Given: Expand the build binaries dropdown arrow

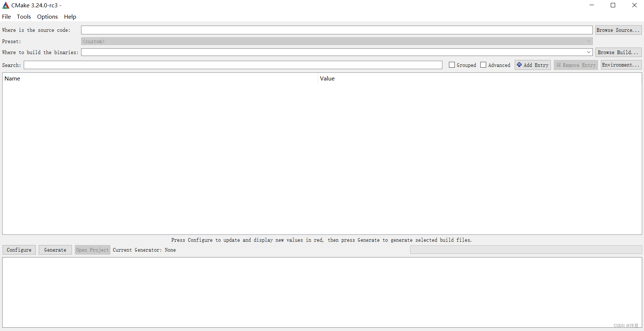Looking at the screenshot, I should tap(588, 52).
